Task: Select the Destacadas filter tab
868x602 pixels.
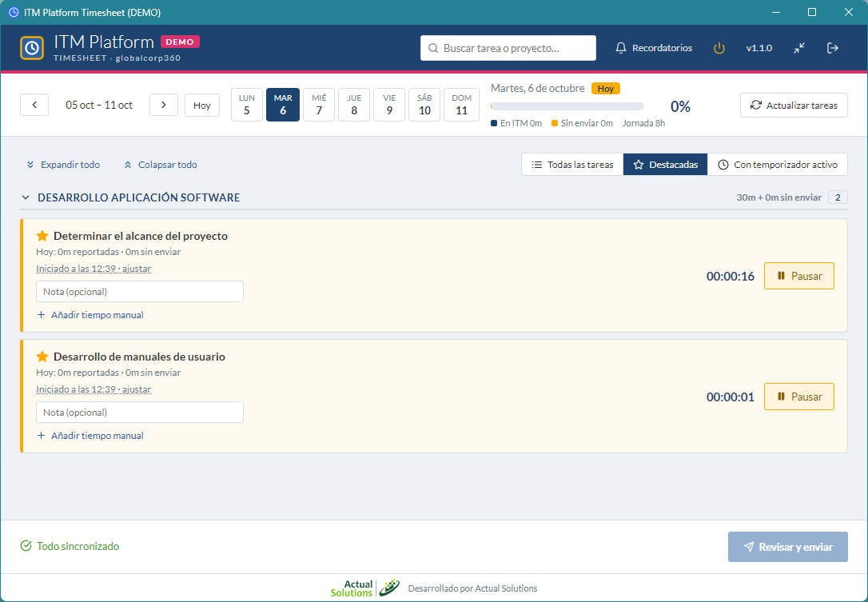Action: pyautogui.click(x=666, y=165)
